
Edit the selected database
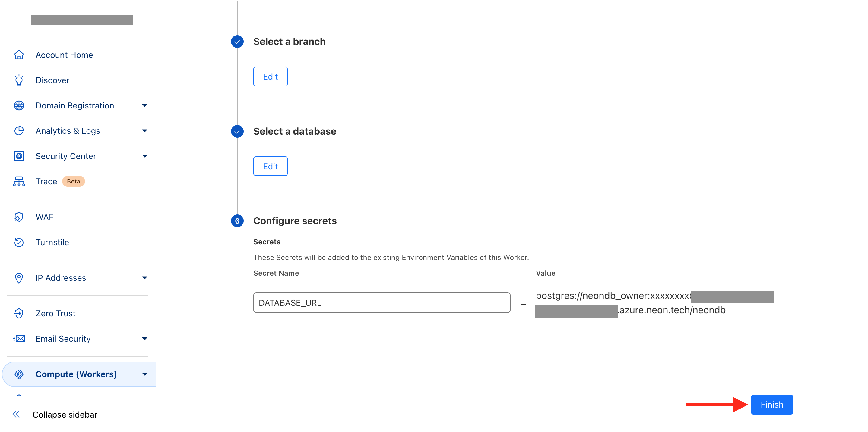[x=270, y=166]
